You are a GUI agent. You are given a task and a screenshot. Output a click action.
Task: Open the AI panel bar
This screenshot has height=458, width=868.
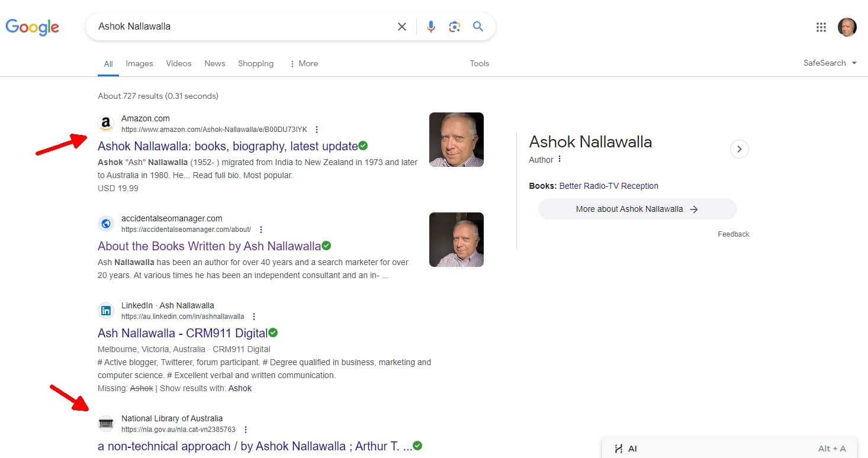(x=729, y=448)
